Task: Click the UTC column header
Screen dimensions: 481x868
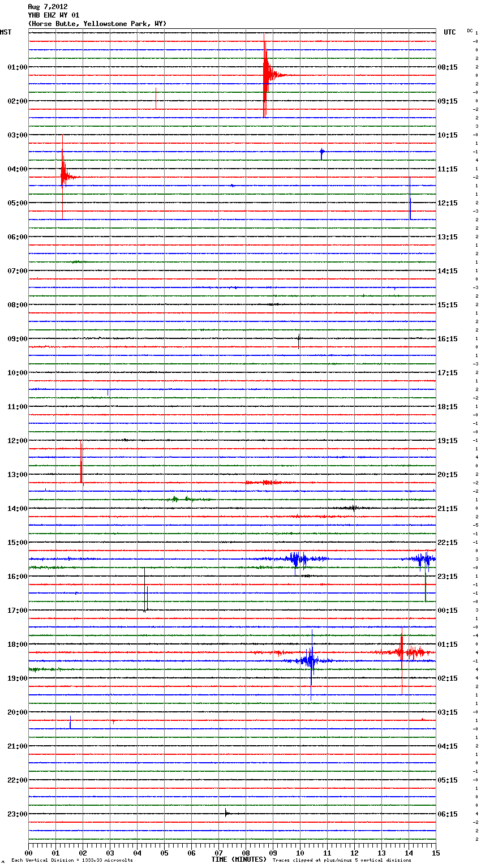Action: click(x=449, y=32)
